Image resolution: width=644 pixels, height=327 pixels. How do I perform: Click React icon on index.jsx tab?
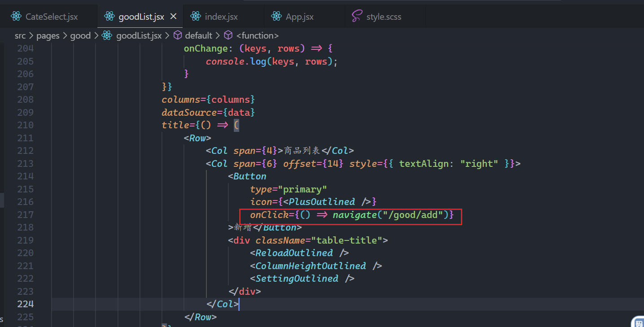195,17
